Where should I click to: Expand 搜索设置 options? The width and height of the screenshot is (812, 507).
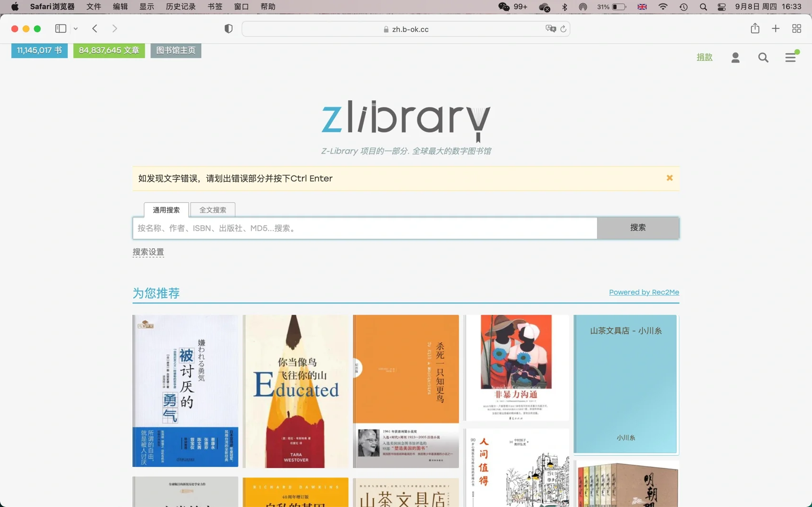pos(148,252)
